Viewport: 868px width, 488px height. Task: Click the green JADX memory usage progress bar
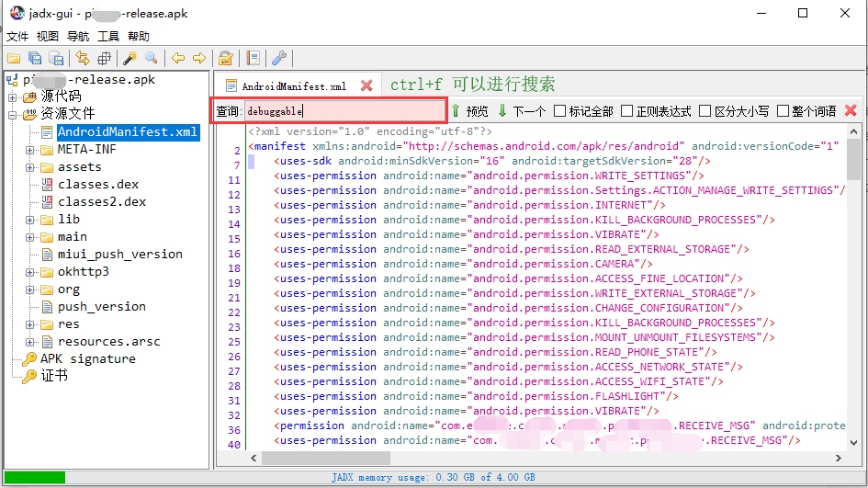tap(35, 477)
